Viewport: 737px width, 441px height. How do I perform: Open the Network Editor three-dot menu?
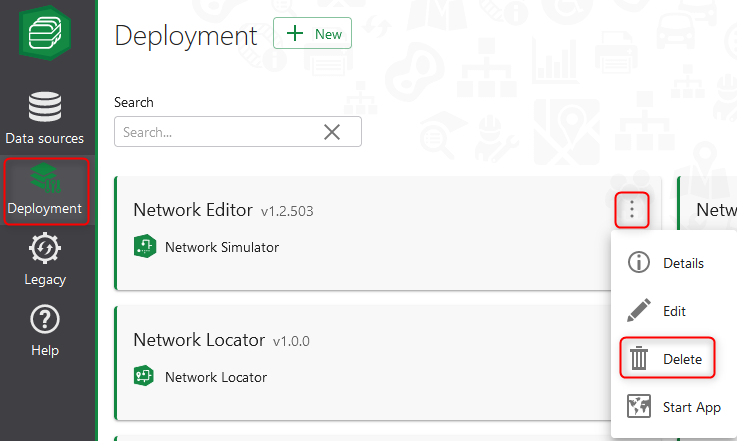(x=632, y=210)
